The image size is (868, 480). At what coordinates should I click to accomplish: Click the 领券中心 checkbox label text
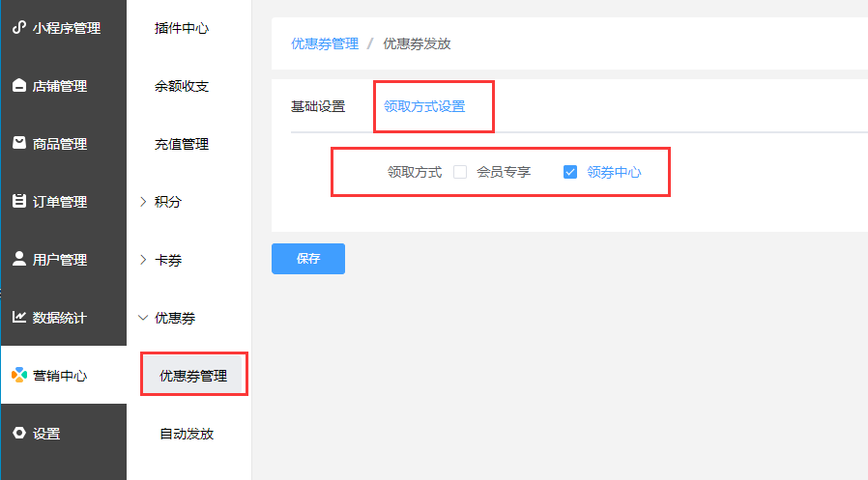tap(615, 172)
